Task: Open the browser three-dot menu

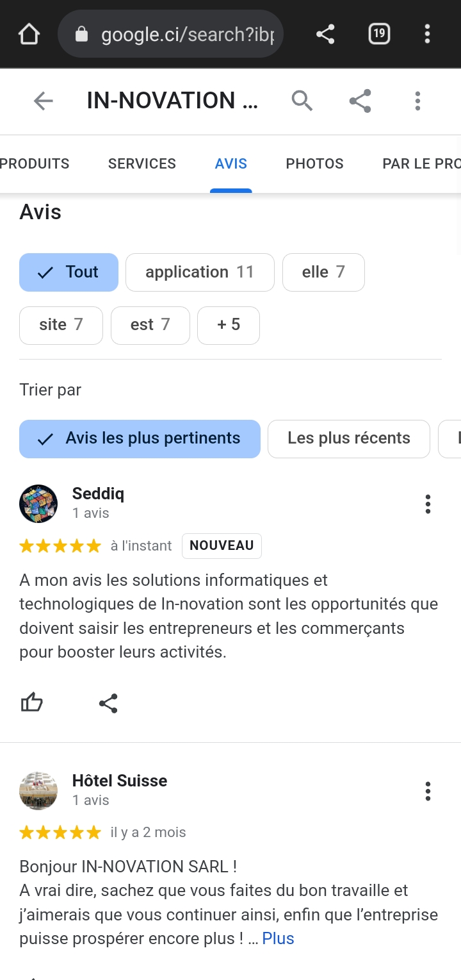Action: 427,34
